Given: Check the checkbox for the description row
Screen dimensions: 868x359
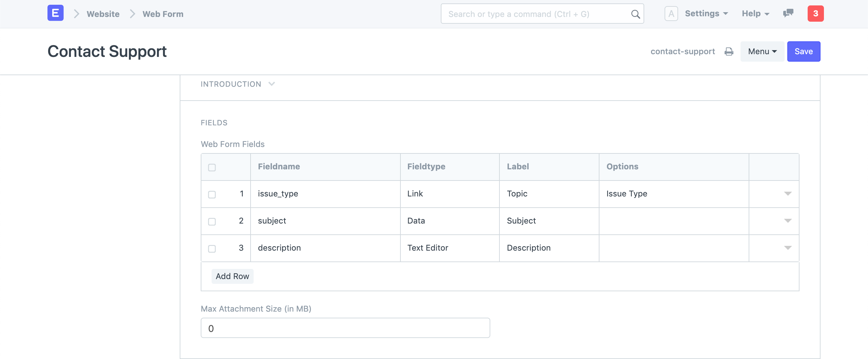Looking at the screenshot, I should click(x=212, y=248).
